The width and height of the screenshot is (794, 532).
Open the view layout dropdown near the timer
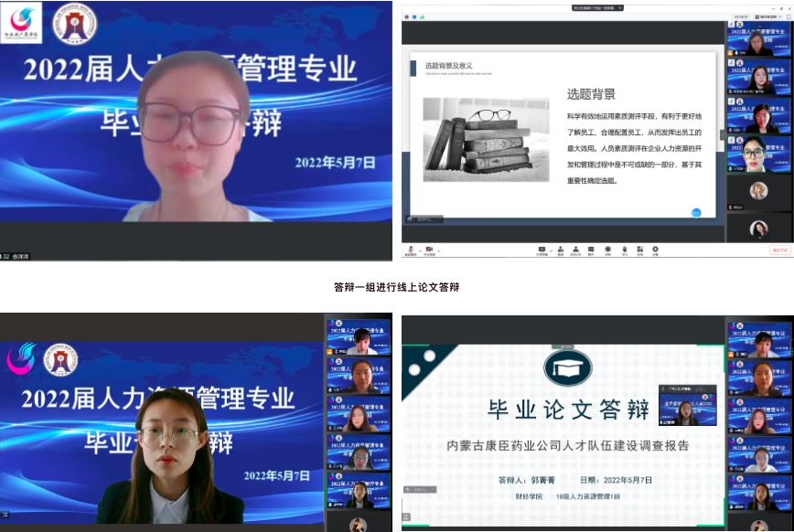pos(767,16)
